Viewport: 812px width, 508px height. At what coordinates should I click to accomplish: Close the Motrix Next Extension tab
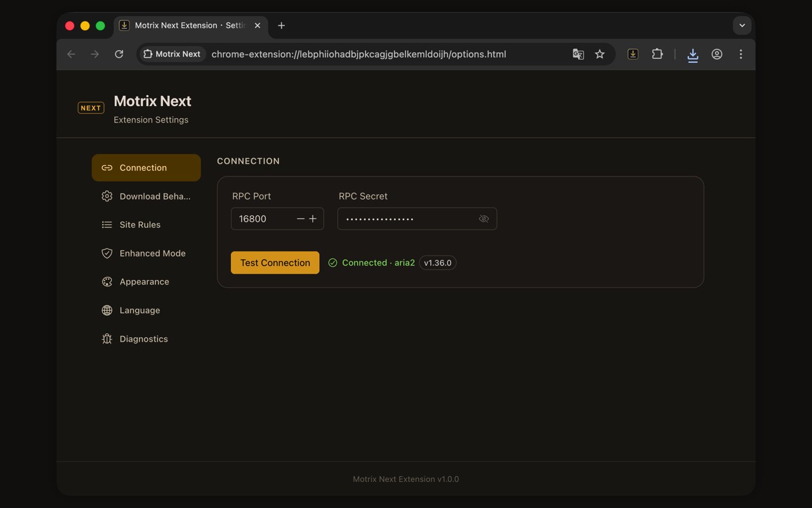click(x=257, y=25)
